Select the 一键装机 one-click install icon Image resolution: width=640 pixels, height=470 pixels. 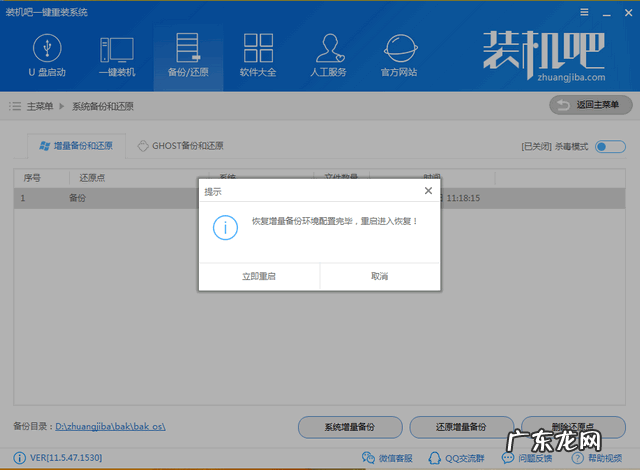117,57
